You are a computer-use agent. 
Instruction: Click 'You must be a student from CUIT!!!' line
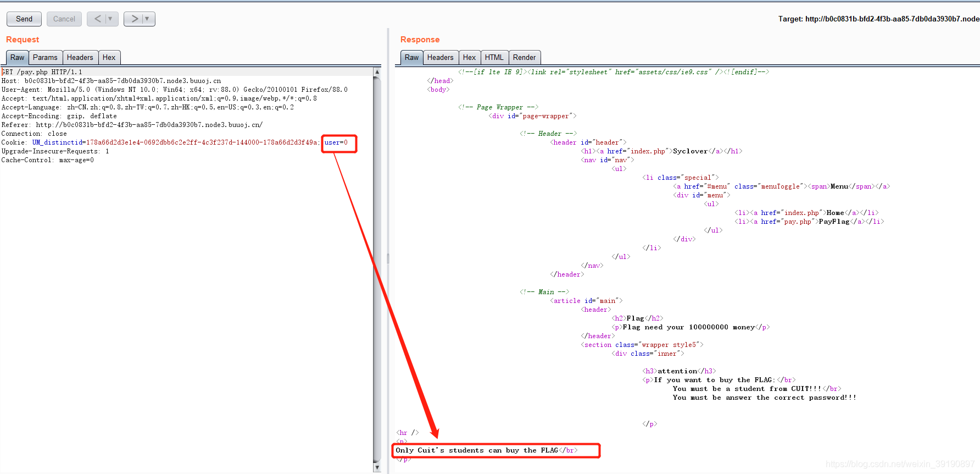(x=756, y=389)
